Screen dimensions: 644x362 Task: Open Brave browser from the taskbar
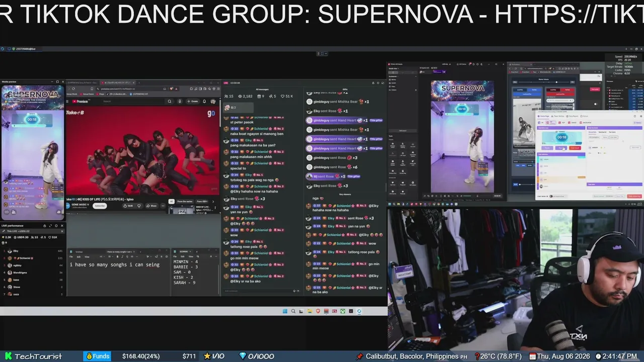tap(318, 311)
